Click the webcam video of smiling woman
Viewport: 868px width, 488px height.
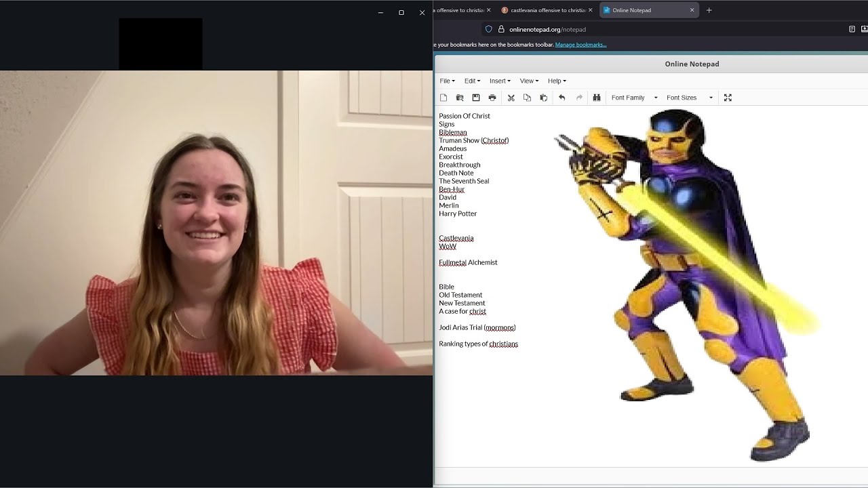pos(216,223)
